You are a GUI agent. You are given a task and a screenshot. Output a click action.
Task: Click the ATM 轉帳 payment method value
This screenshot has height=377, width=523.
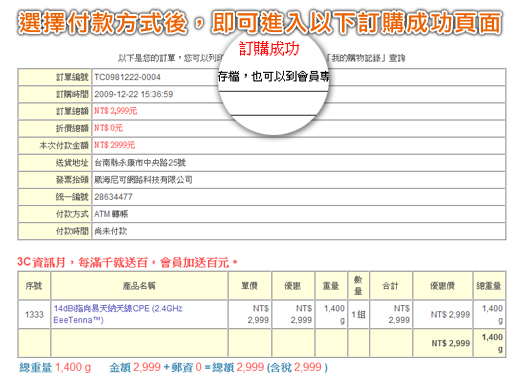[x=111, y=214]
